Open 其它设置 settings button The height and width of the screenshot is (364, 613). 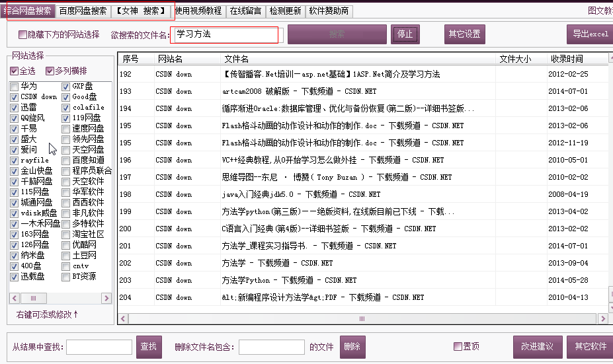point(464,34)
